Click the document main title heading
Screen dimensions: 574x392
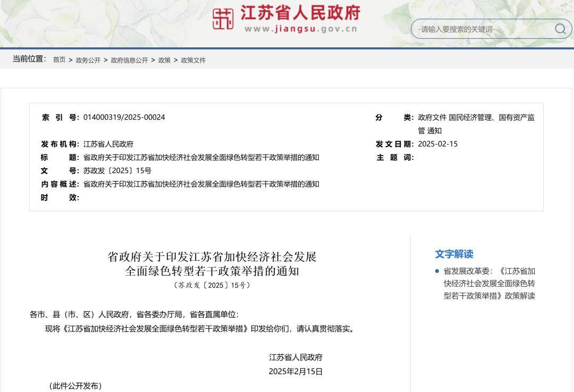(x=212, y=263)
